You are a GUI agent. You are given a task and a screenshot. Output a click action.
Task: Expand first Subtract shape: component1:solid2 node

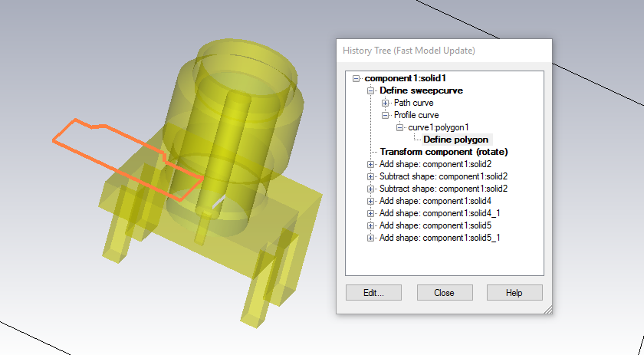(370, 176)
